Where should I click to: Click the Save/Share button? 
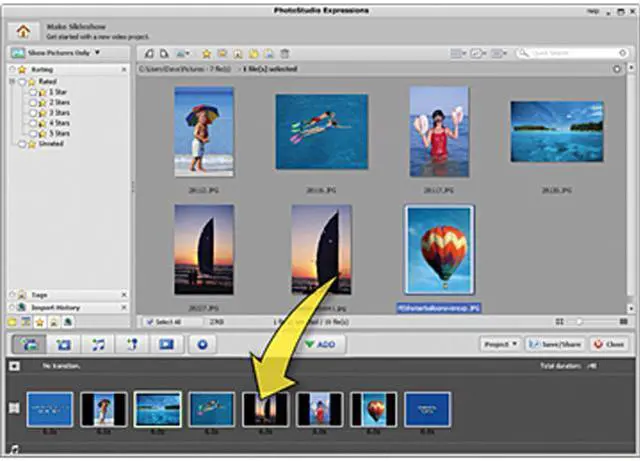coord(555,344)
